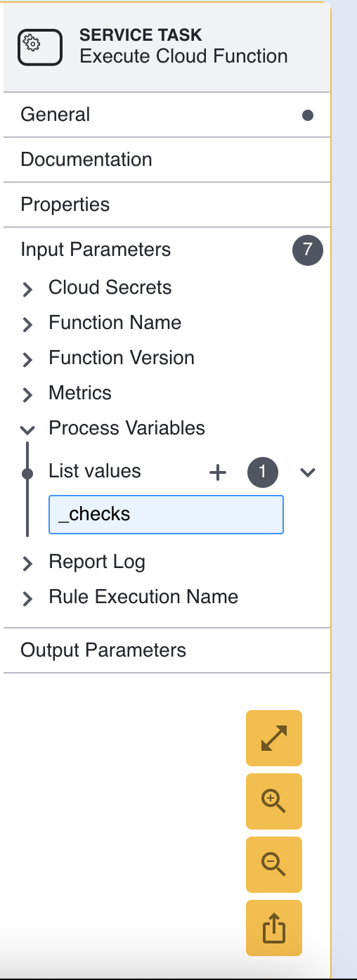Expand the Cloud Secrets parameter

(x=27, y=289)
